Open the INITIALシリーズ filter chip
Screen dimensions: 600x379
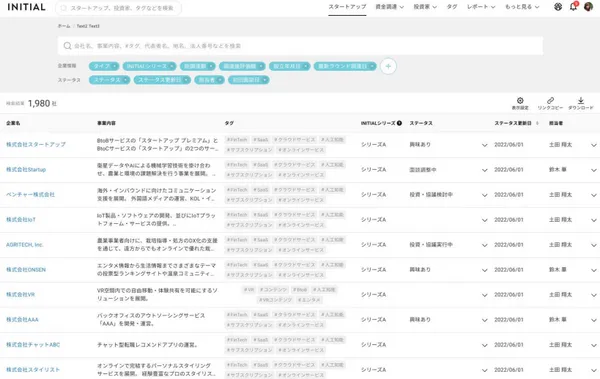149,66
